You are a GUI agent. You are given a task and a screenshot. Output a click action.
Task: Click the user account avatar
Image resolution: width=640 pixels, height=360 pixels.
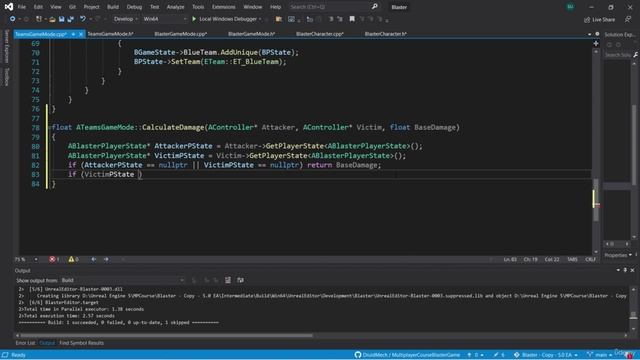(570, 7)
